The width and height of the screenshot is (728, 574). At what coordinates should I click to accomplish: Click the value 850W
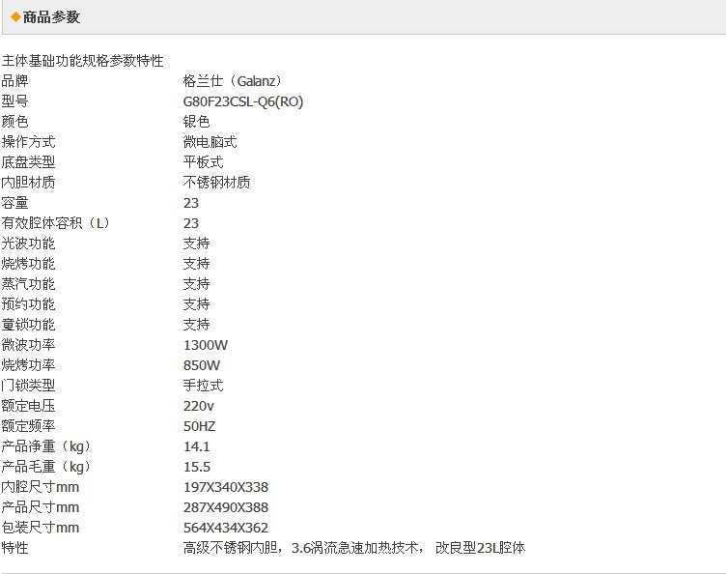click(202, 366)
